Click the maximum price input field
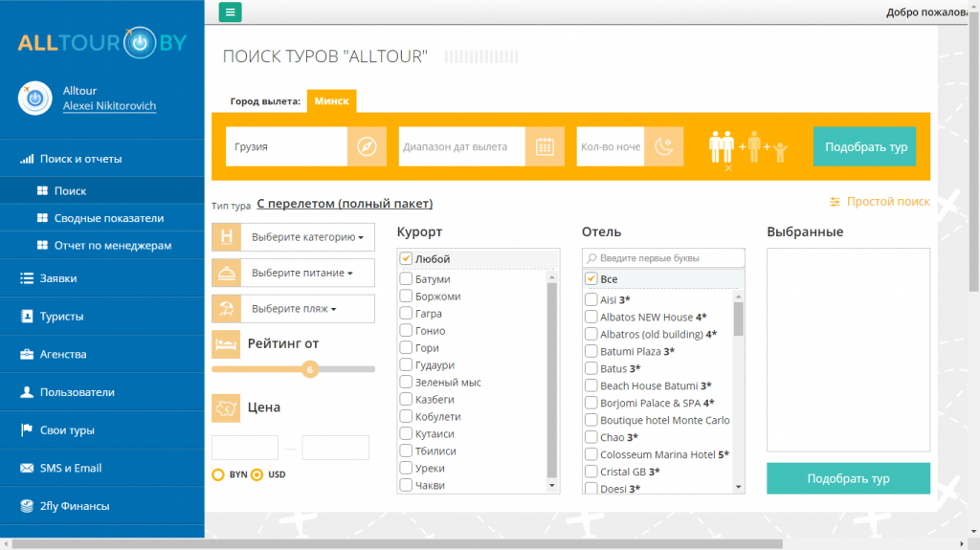 click(x=336, y=448)
